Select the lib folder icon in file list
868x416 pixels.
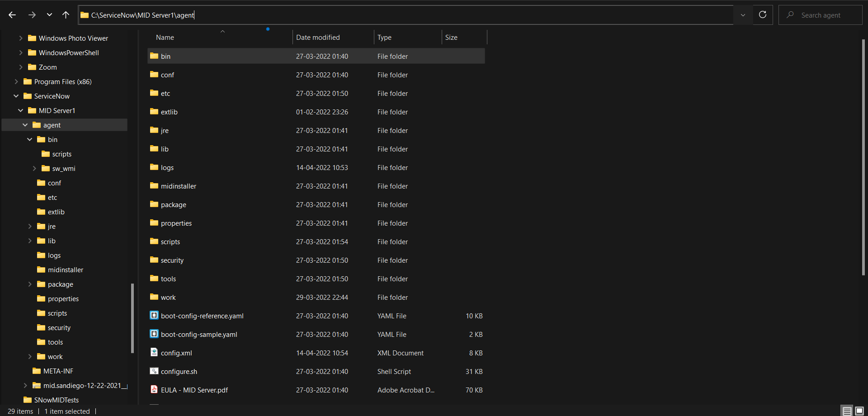coord(154,149)
